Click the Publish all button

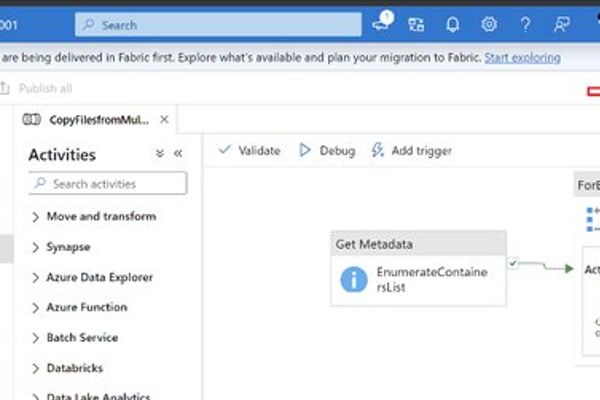(x=37, y=88)
